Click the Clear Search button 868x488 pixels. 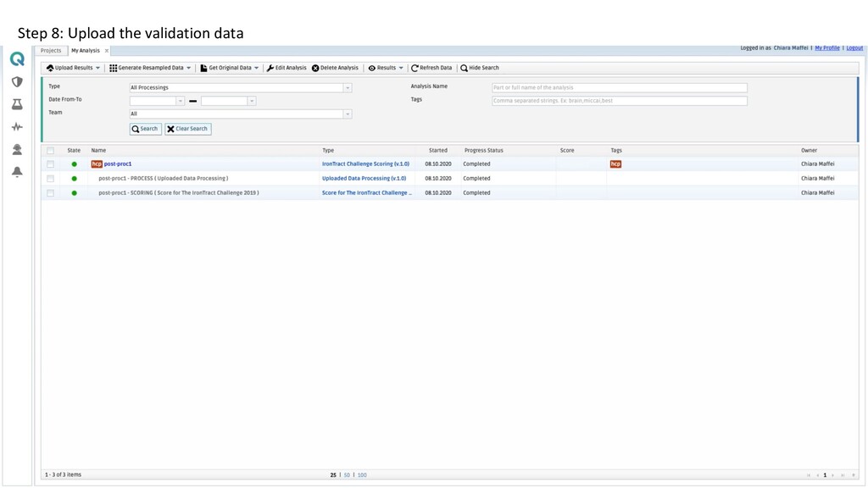click(187, 129)
